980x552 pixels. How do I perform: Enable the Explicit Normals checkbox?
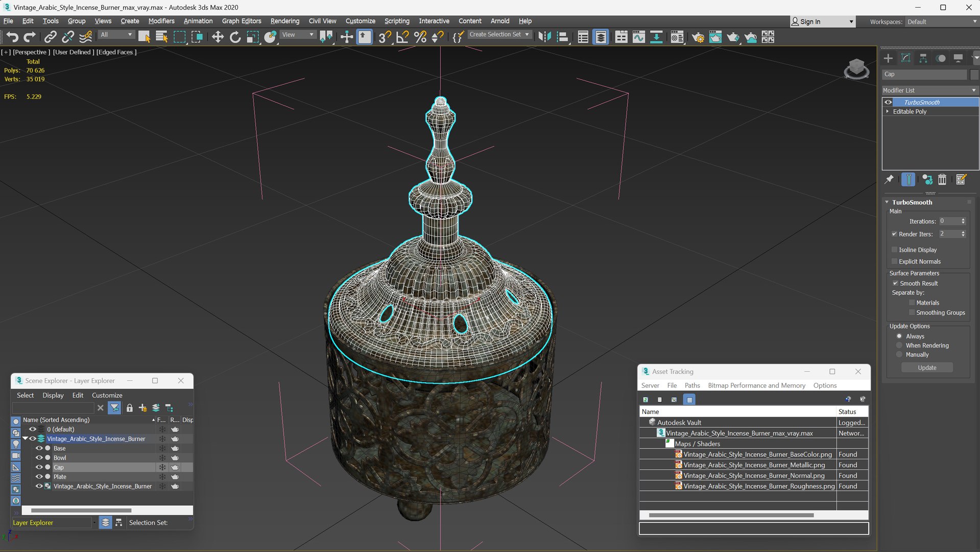(x=894, y=262)
